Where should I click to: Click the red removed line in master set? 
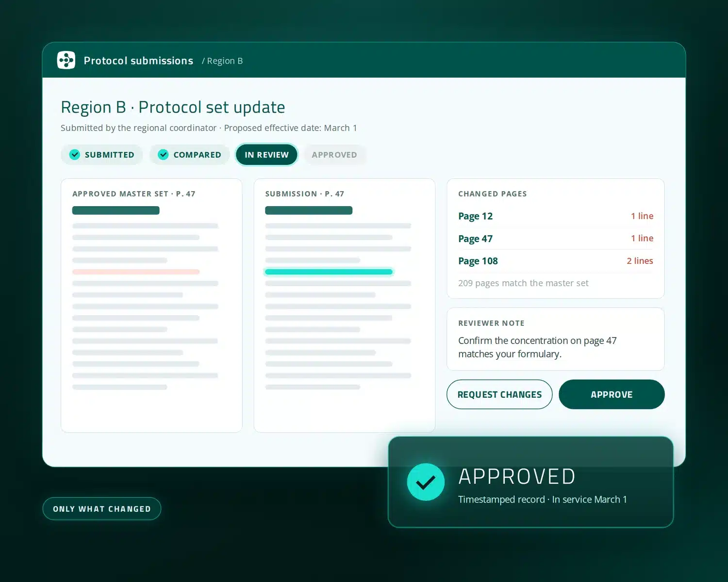pos(136,272)
